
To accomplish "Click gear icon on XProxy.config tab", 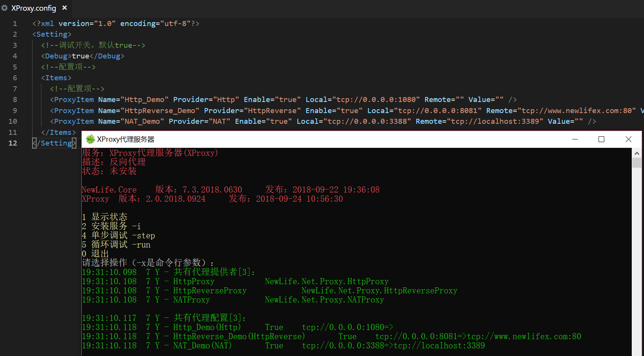I will [x=5, y=8].
